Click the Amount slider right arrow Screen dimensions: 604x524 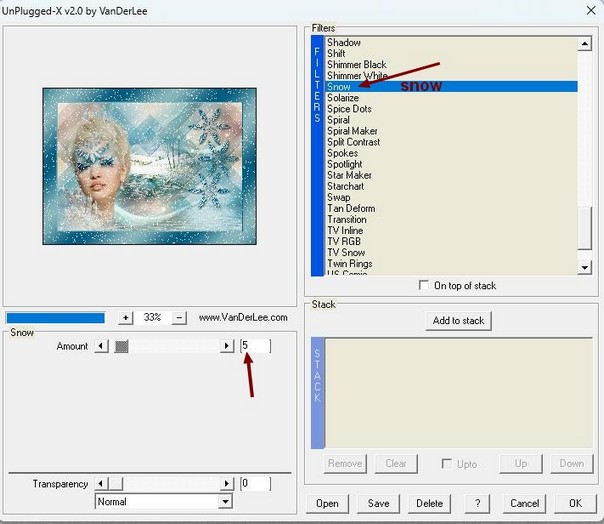click(228, 346)
